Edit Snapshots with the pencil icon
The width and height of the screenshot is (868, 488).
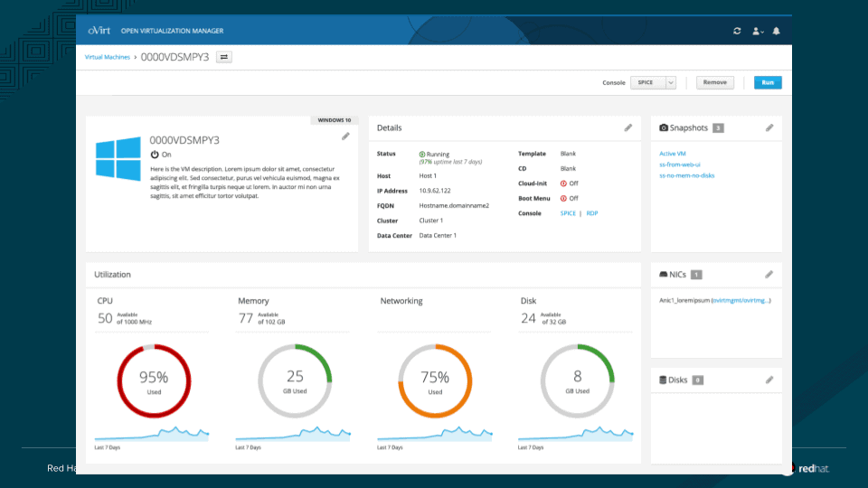tap(769, 128)
